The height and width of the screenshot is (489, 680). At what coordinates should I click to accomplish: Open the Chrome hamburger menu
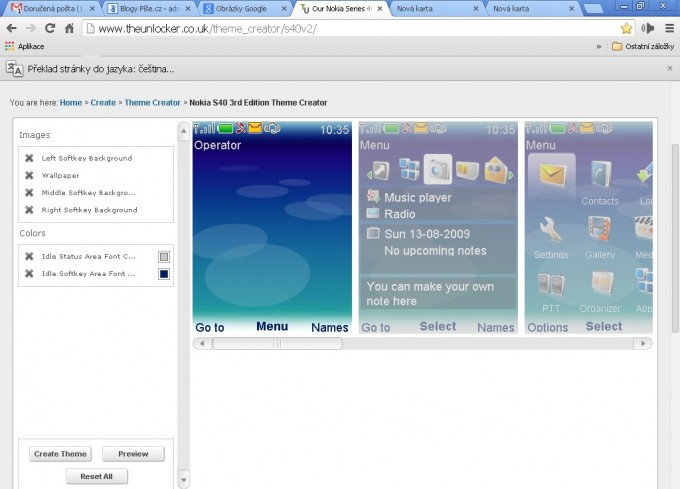[x=670, y=29]
